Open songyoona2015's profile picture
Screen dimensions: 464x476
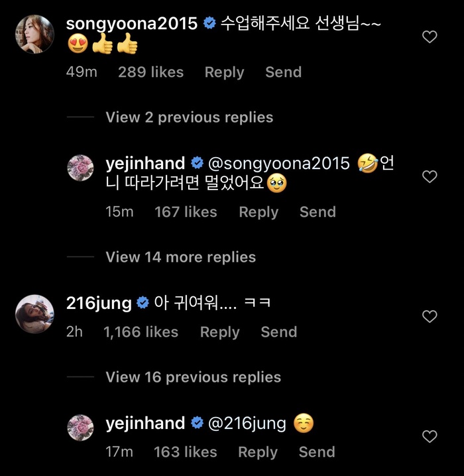(34, 34)
